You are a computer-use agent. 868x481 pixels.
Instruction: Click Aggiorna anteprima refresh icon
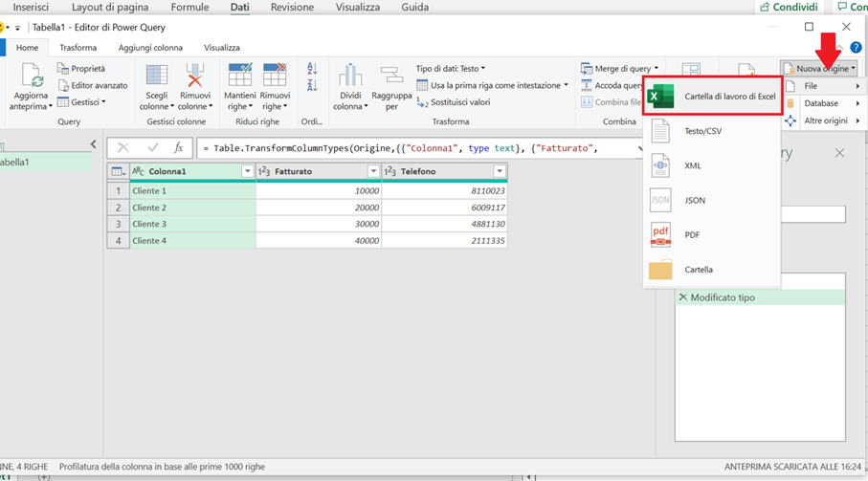coord(32,76)
